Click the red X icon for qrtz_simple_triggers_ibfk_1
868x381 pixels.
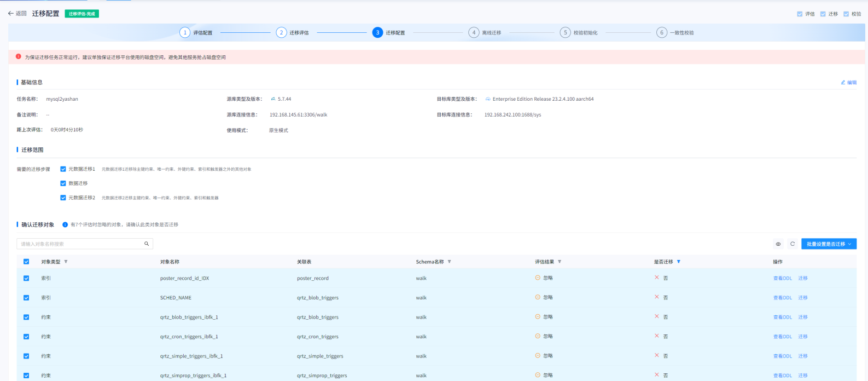tap(657, 355)
